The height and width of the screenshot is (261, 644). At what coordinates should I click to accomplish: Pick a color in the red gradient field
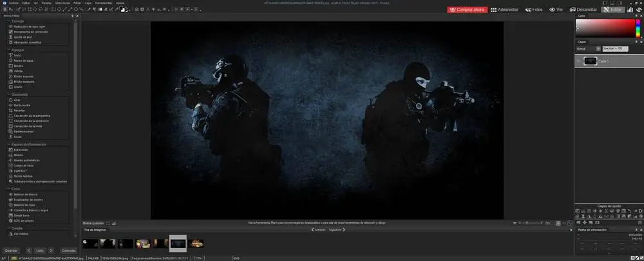pyautogui.click(x=605, y=28)
